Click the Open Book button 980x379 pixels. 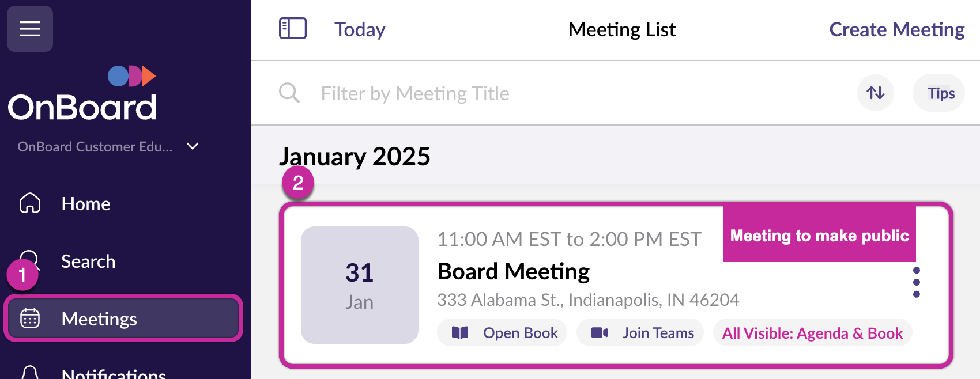pos(502,333)
